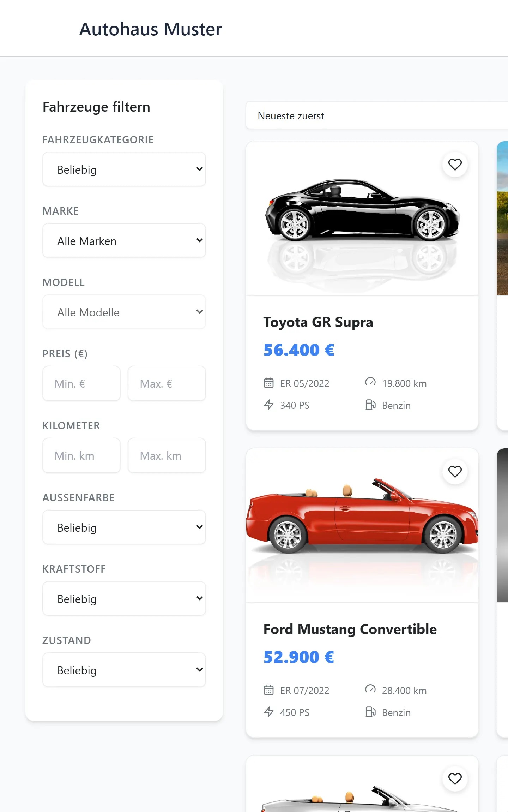508x812 pixels.
Task: Expand the Kraftstoff dropdown
Action: pos(124,599)
